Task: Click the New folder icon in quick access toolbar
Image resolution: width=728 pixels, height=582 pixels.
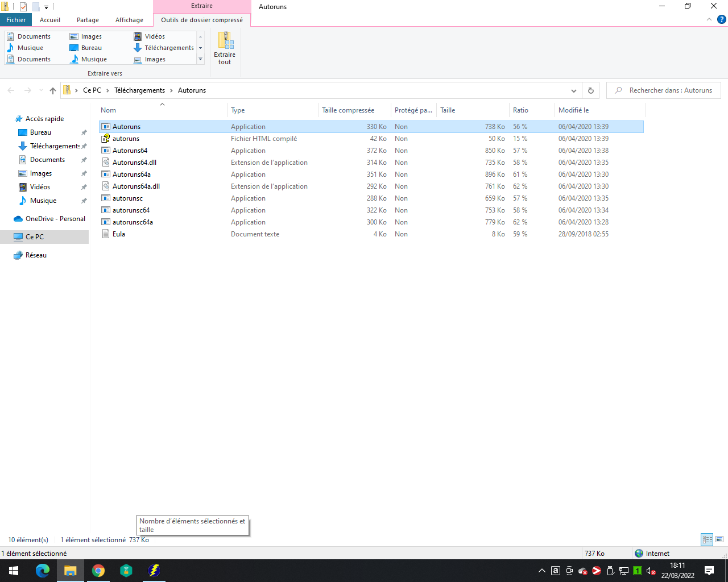Action: pos(35,7)
